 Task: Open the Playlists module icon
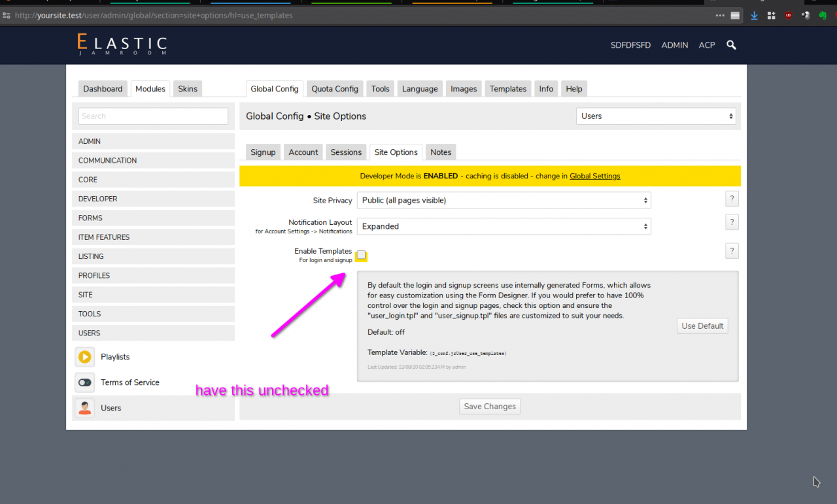point(85,357)
